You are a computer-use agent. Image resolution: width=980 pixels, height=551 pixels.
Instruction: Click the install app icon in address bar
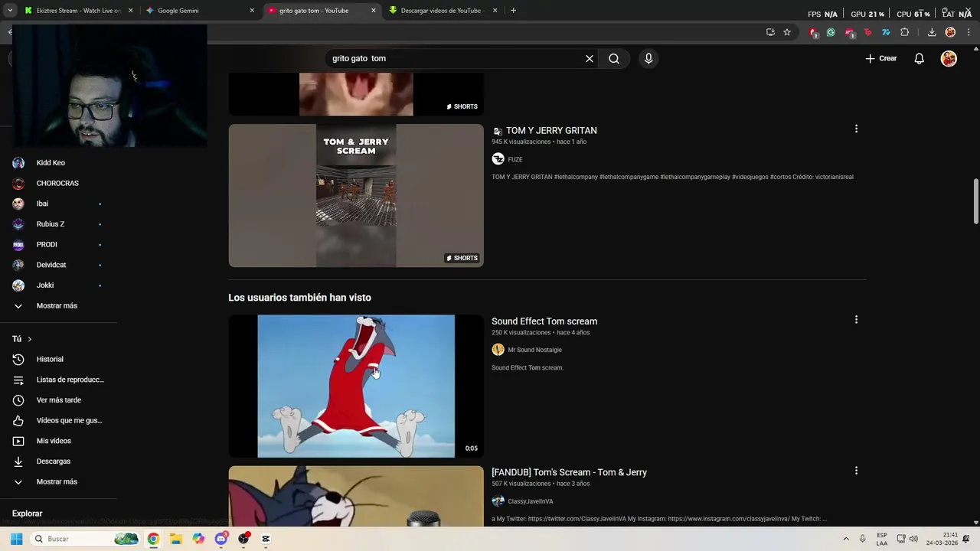770,32
